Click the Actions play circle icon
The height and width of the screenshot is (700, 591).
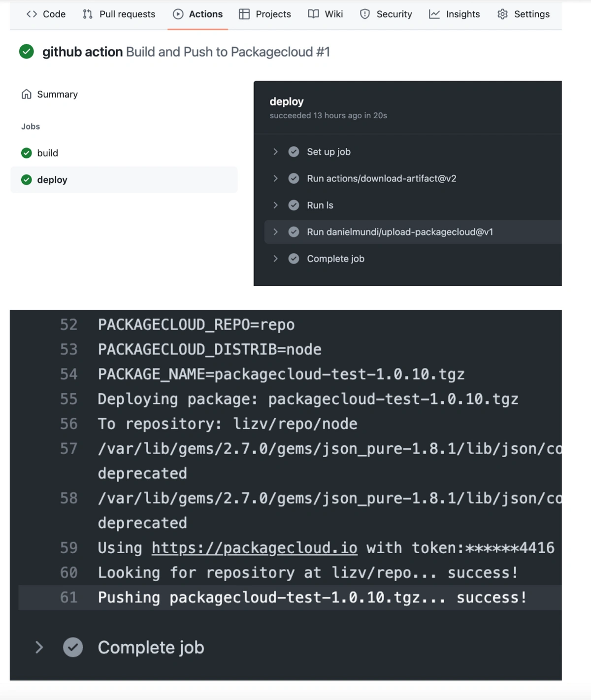pos(178,14)
